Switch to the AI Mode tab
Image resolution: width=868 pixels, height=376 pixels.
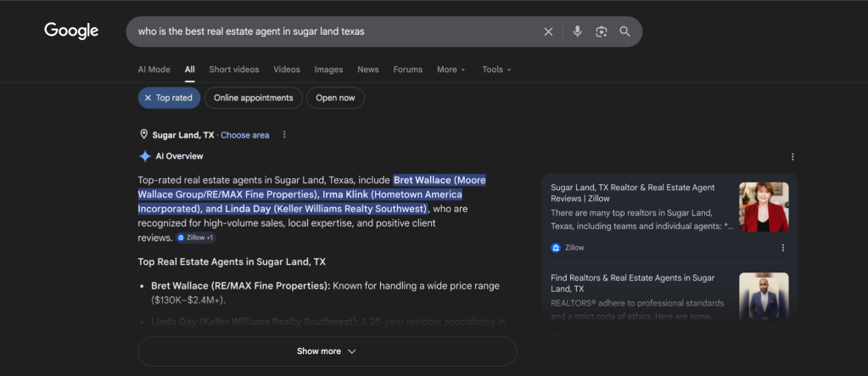click(154, 70)
